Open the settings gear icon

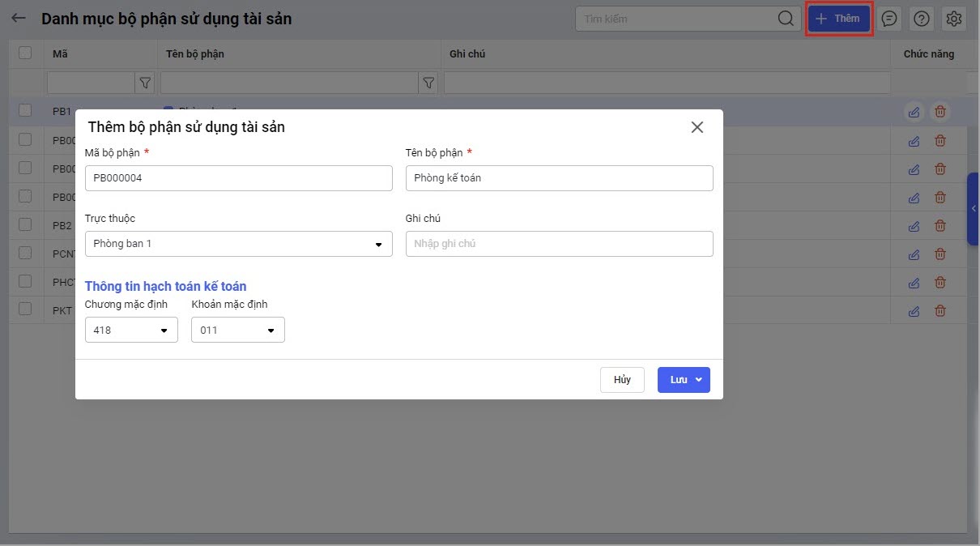tap(954, 19)
